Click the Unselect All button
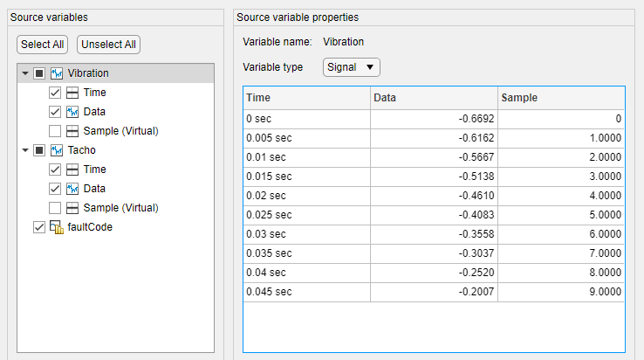This screenshot has height=360, width=644. click(x=108, y=45)
